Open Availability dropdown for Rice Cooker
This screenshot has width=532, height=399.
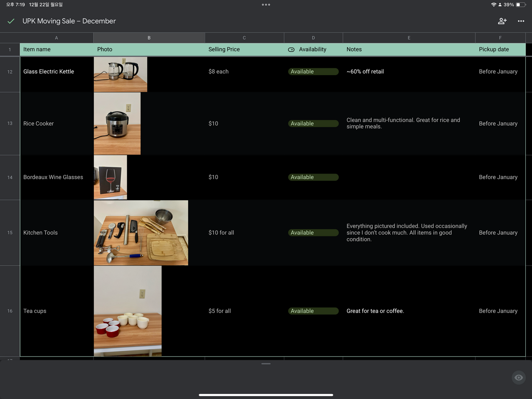click(313, 124)
